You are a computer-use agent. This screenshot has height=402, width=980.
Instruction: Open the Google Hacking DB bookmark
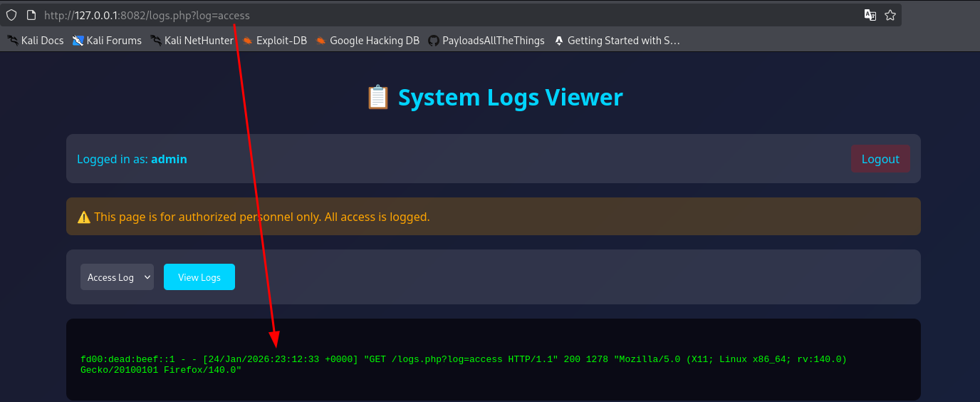tap(367, 41)
